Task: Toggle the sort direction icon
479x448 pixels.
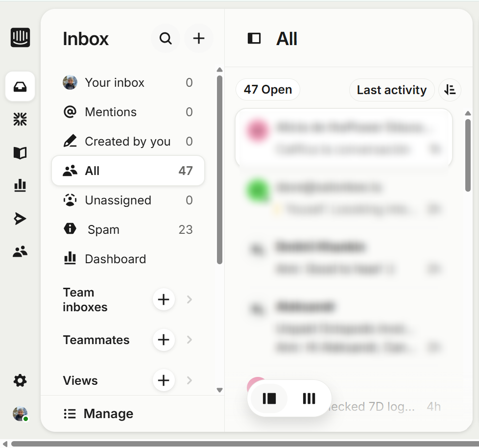Action: click(x=450, y=90)
